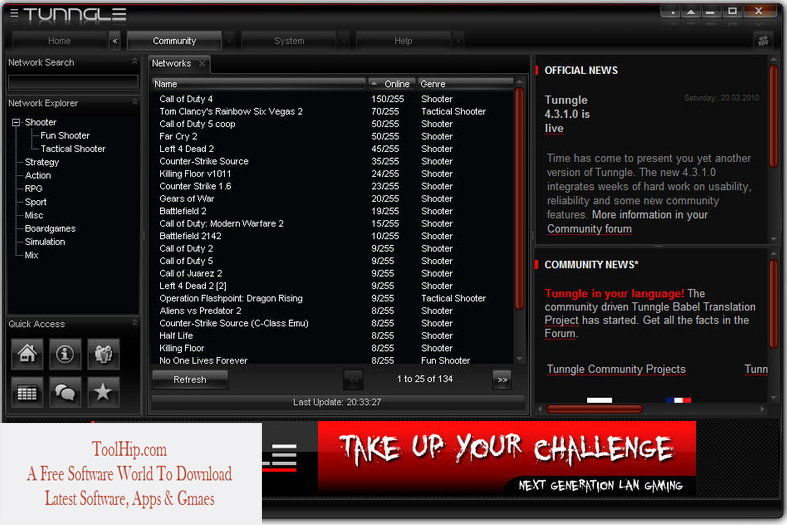Open the Tunngle in your language link

pyautogui.click(x=614, y=293)
